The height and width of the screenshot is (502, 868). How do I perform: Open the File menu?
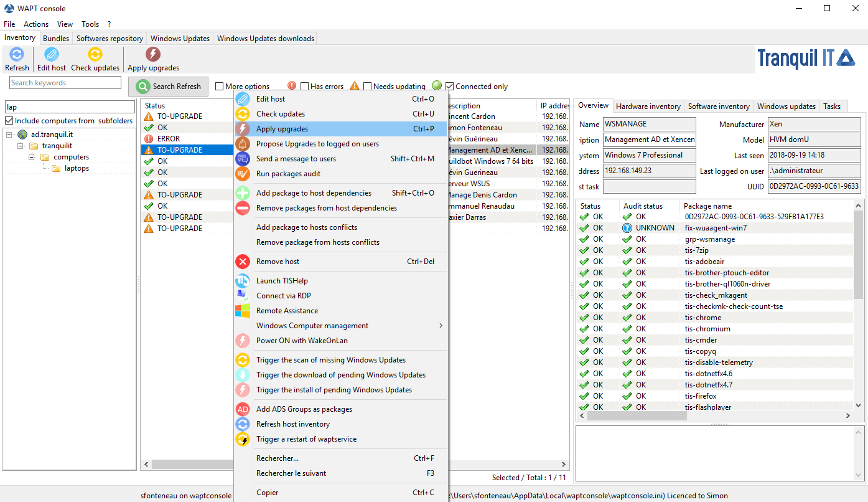click(9, 24)
